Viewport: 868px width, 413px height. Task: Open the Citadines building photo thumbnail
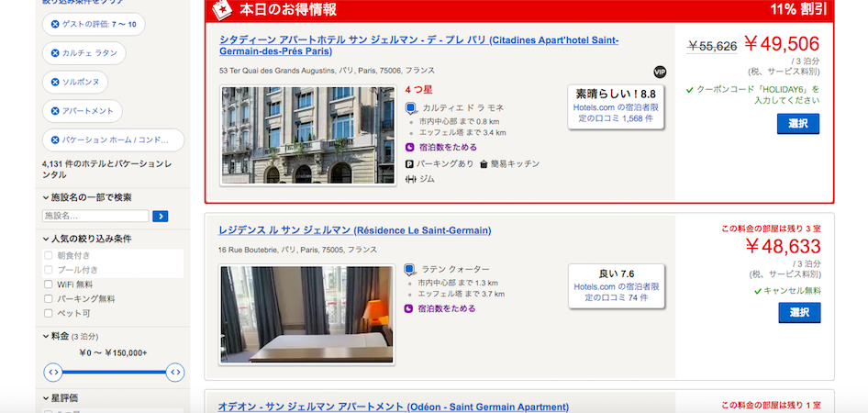307,135
